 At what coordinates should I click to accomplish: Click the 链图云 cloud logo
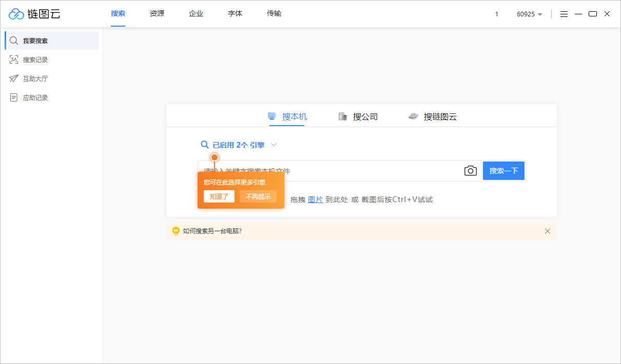17,14
